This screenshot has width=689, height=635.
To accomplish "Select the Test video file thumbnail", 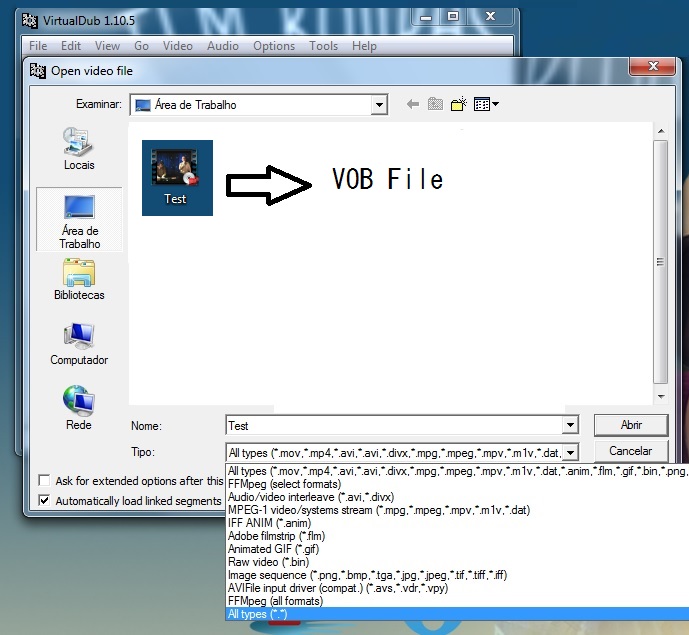I will tap(177, 178).
